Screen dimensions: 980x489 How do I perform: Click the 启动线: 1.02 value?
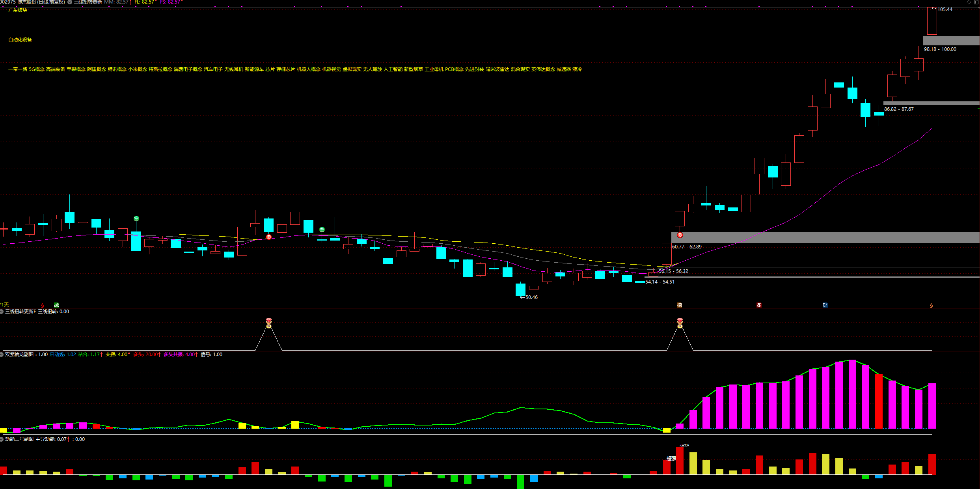click(63, 355)
